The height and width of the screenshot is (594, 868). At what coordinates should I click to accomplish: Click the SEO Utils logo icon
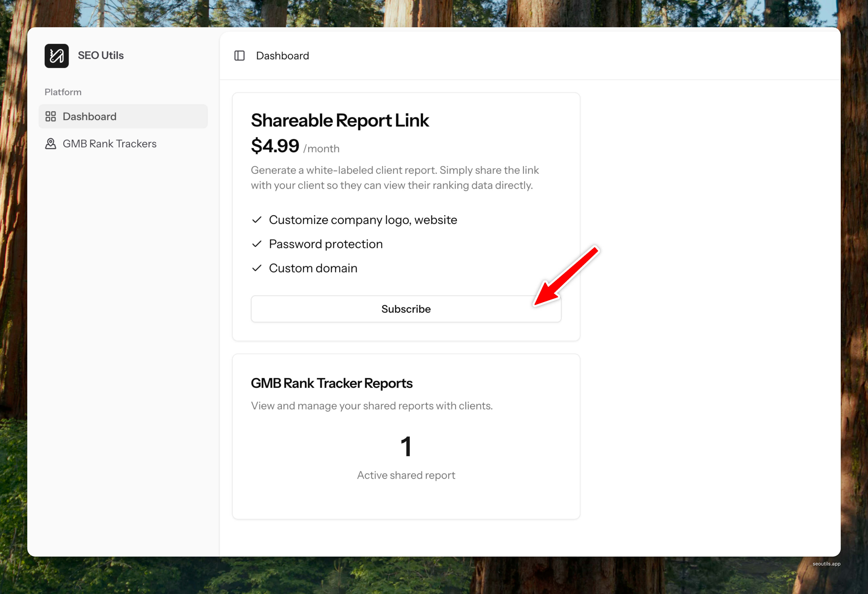tap(56, 56)
